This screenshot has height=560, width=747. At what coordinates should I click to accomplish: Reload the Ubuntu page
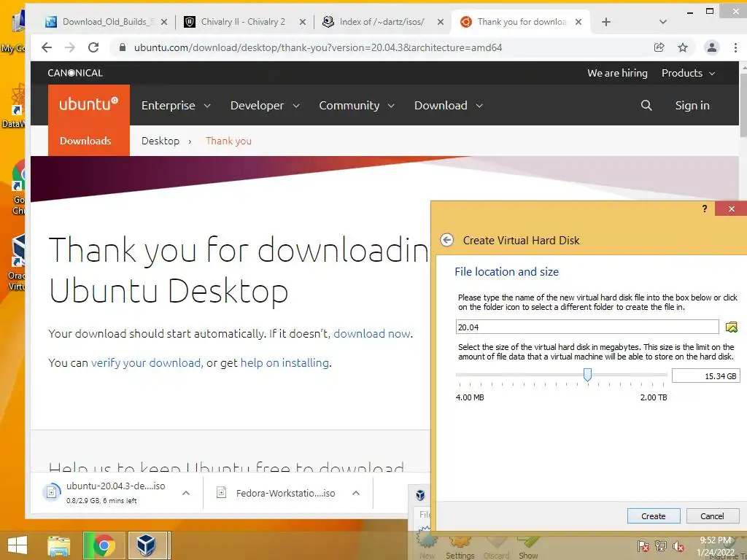pos(93,47)
